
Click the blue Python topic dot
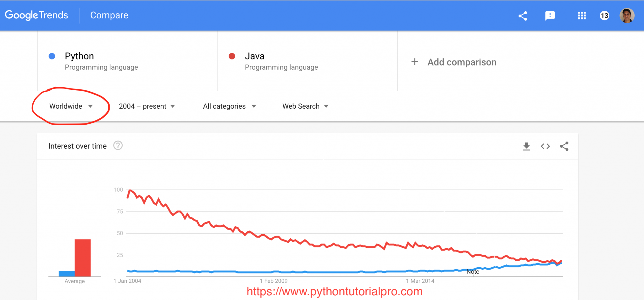51,56
